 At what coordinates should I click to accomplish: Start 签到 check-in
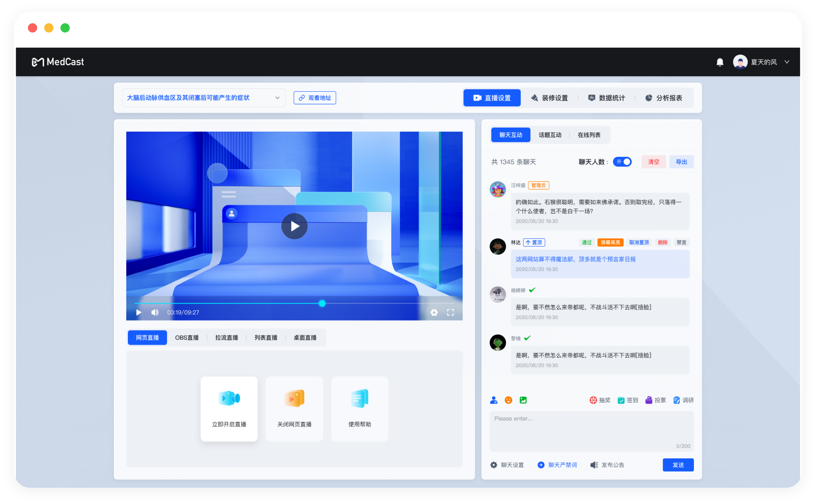coord(628,400)
